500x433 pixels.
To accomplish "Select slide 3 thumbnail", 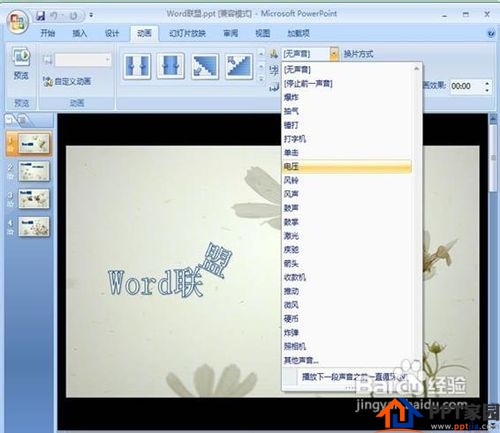I will pos(34,199).
